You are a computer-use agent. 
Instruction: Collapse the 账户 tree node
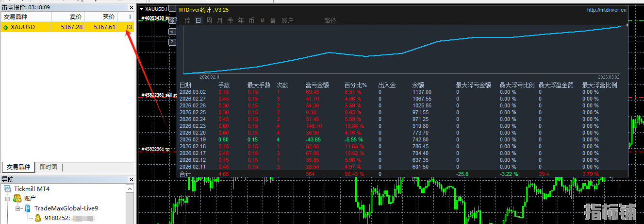point(8,198)
